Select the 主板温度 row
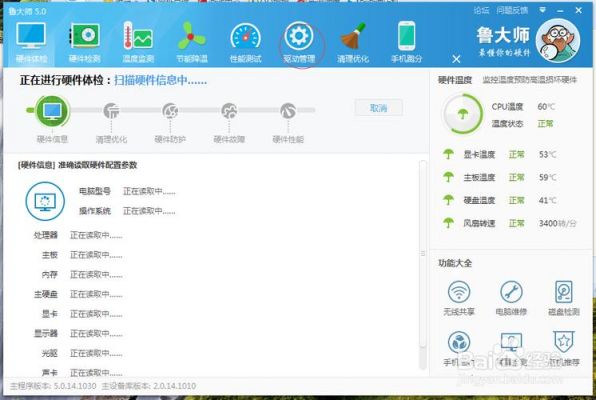 click(499, 177)
